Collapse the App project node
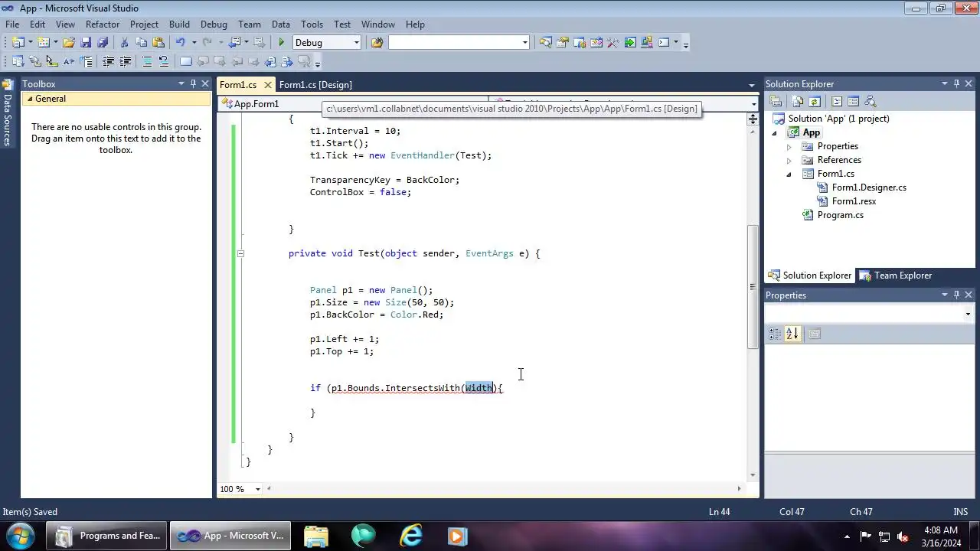Viewport: 980px width, 551px height. (774, 132)
